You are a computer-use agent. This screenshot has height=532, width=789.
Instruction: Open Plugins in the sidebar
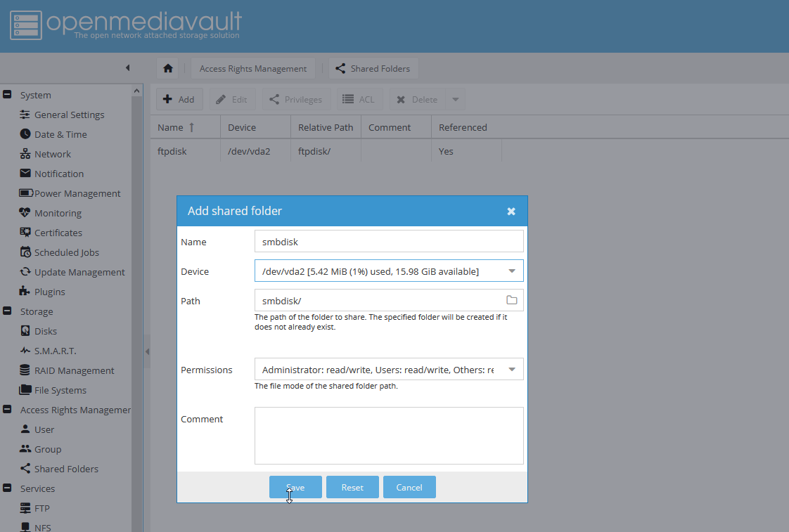click(49, 292)
